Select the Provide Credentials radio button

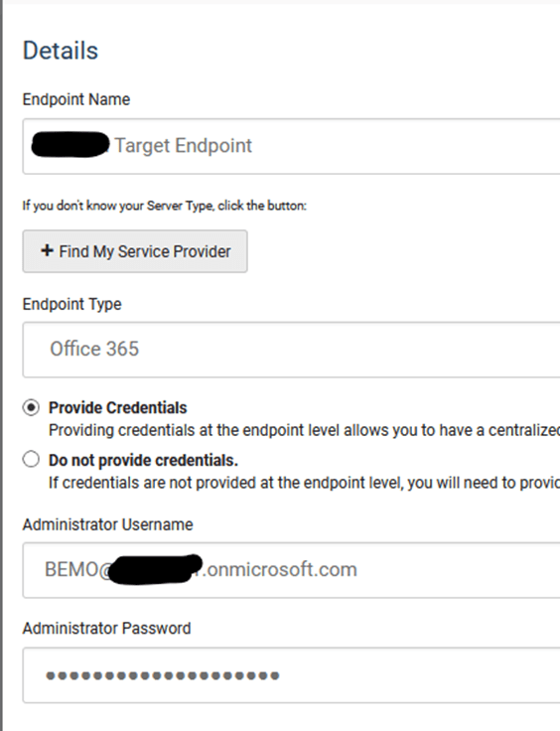click(x=31, y=408)
